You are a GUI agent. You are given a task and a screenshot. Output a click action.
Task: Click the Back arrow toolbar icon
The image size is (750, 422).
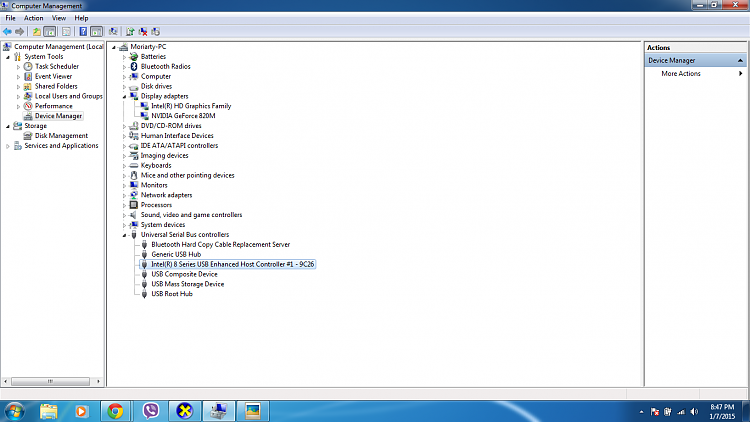7,32
